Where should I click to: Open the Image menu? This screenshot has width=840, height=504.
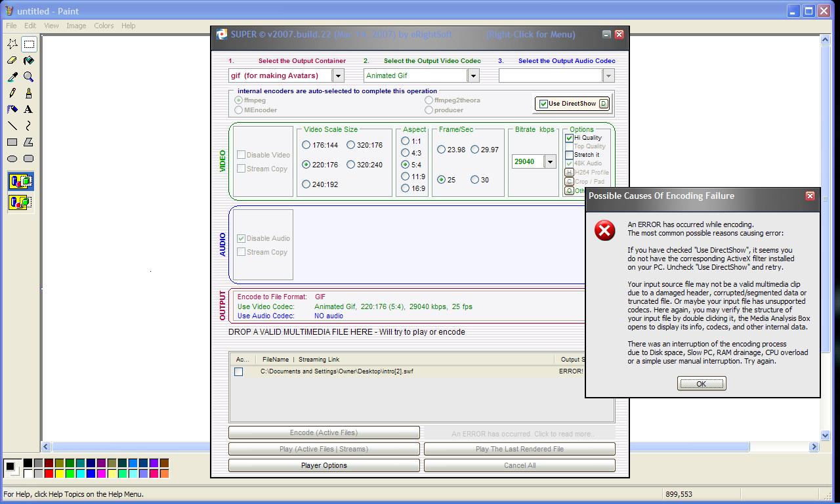(x=76, y=26)
